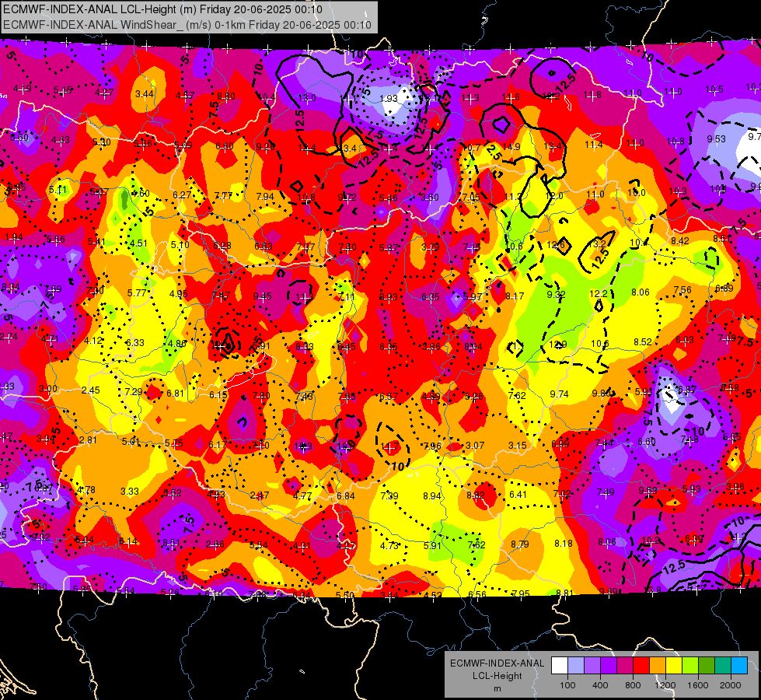The image size is (761, 700).
Task: Click the map value 8.94
Action: pyautogui.click(x=432, y=496)
